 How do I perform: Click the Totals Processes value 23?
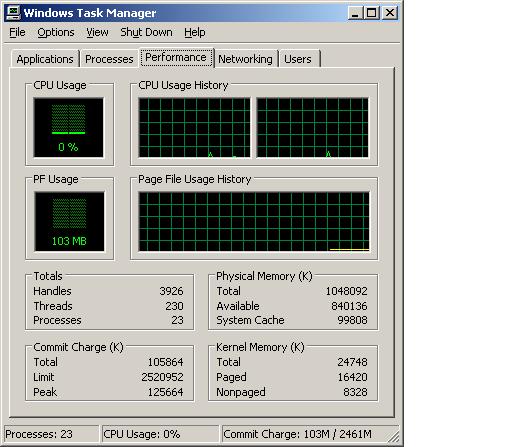coord(177,320)
